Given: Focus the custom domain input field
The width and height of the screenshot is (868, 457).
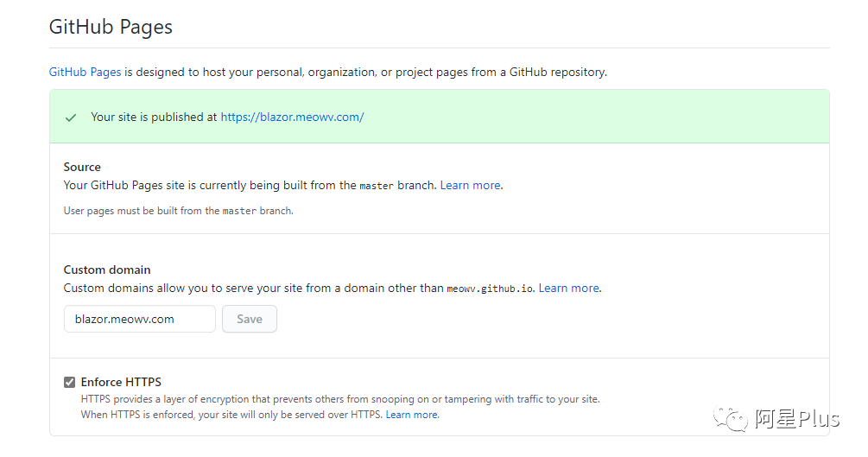Looking at the screenshot, I should tap(140, 319).
